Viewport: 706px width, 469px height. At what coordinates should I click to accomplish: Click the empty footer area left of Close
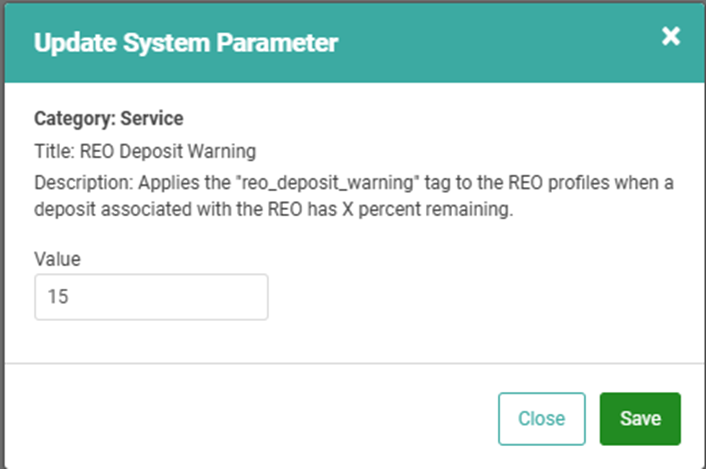pos(250,418)
